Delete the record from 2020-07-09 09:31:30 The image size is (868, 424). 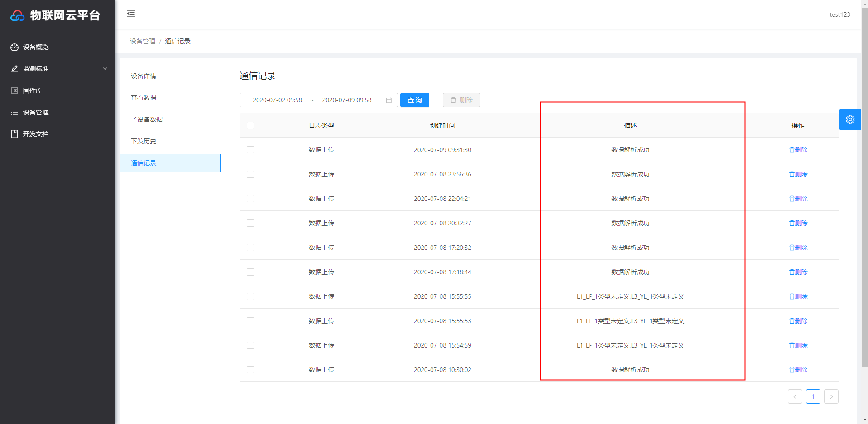click(798, 150)
